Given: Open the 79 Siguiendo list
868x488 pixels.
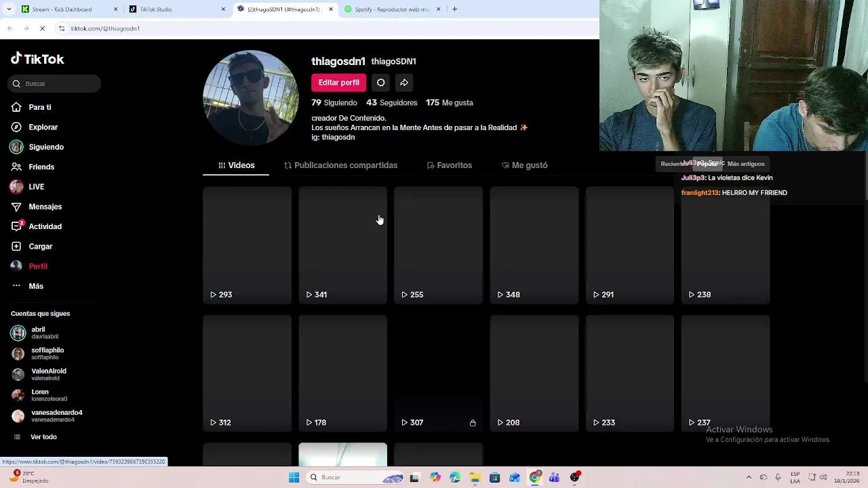Looking at the screenshot, I should pos(334,103).
